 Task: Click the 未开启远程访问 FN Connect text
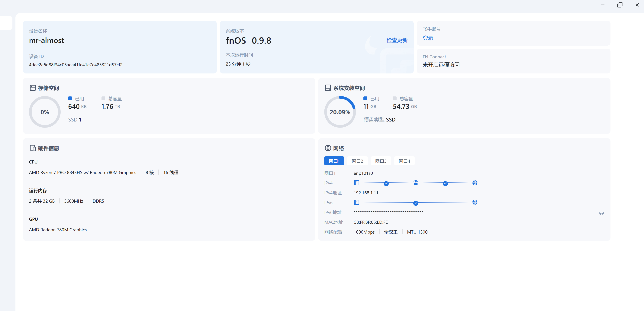tap(441, 65)
